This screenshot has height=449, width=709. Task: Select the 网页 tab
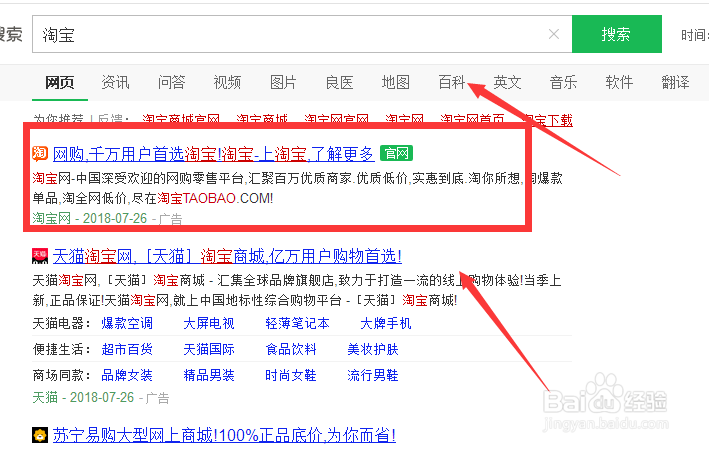[60, 82]
